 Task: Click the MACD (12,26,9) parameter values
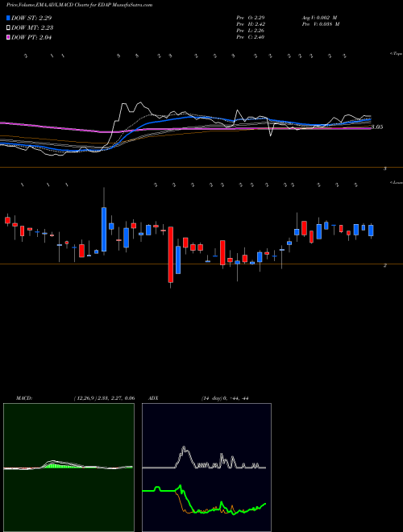pos(104,398)
